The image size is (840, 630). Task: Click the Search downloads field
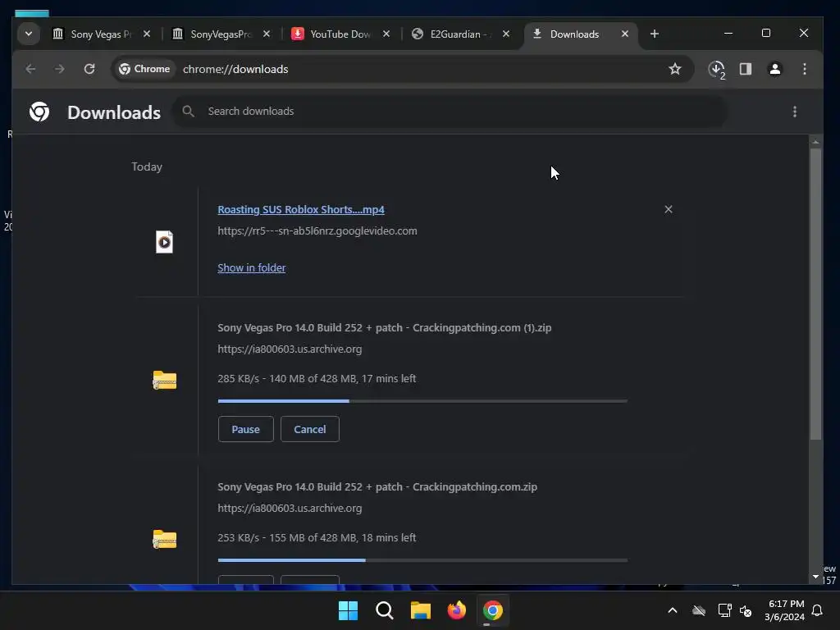pos(449,112)
